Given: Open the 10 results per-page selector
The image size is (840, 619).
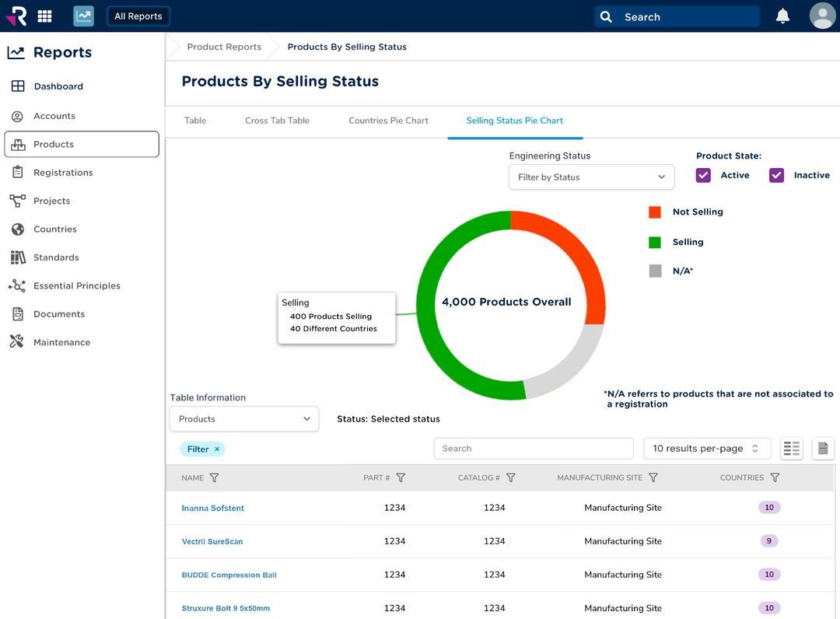Looking at the screenshot, I should pyautogui.click(x=706, y=448).
